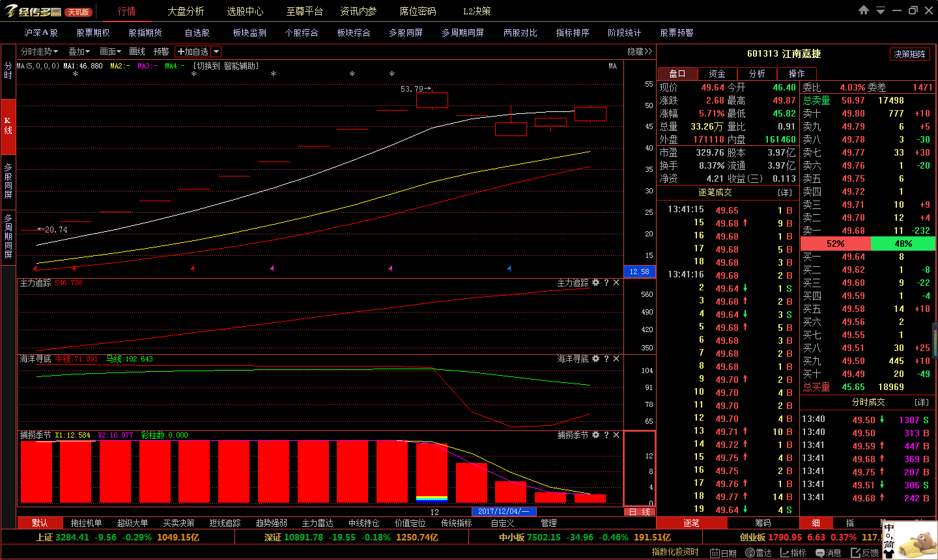Click the 52% red buy-sell ratio bar
This screenshot has width=938, height=560.
(x=835, y=244)
